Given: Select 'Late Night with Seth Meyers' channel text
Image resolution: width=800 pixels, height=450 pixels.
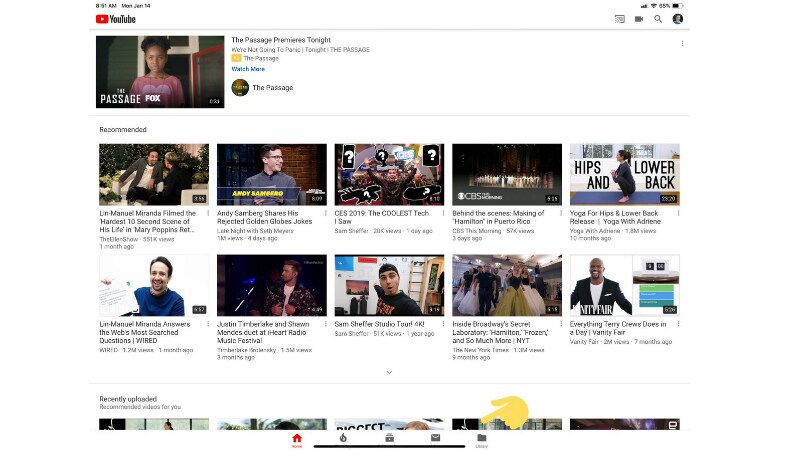Looking at the screenshot, I should click(x=255, y=231).
